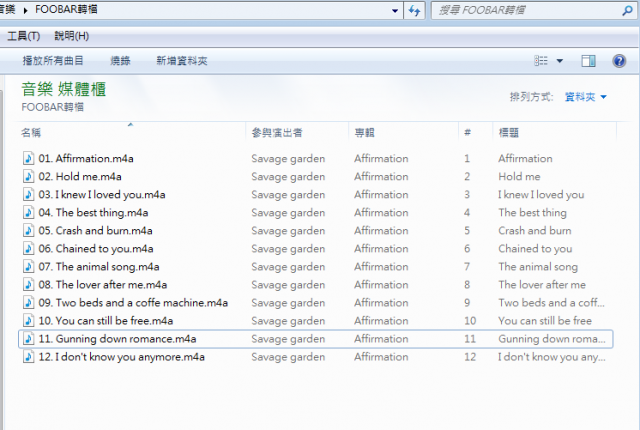Click the truncated title 'Two beds and a coff...'
This screenshot has width=640, height=430.
tap(551, 302)
